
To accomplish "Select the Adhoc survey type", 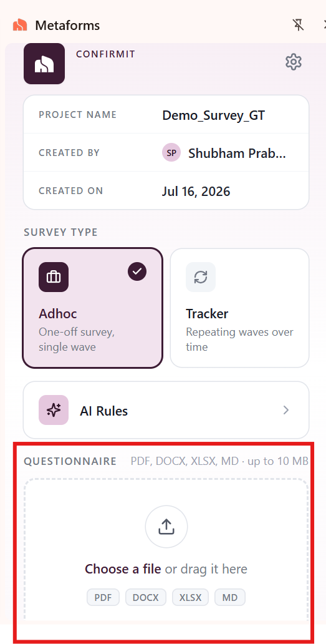I will pos(93,308).
